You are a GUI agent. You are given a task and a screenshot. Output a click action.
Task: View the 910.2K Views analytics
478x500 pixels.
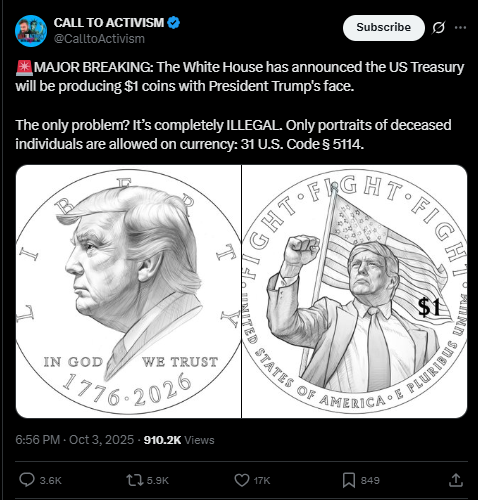click(179, 440)
